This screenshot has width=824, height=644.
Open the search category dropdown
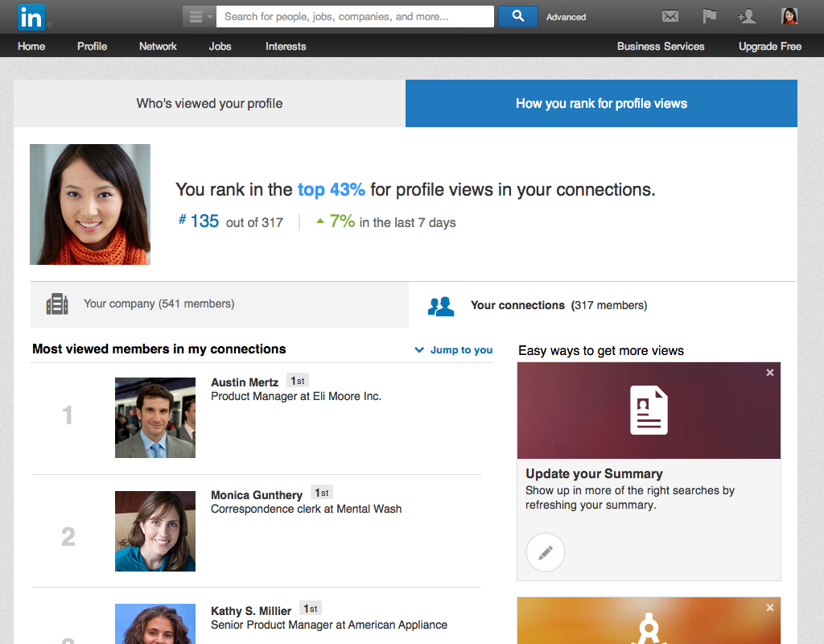[199, 16]
